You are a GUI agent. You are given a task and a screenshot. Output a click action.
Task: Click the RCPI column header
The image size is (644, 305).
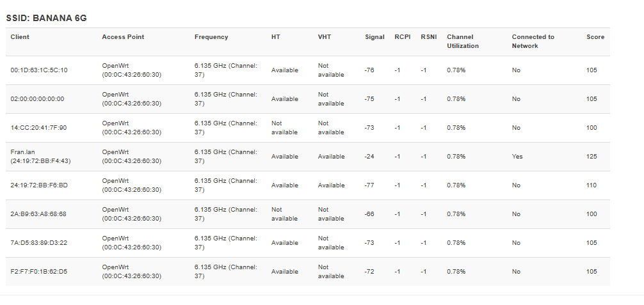pyautogui.click(x=403, y=37)
